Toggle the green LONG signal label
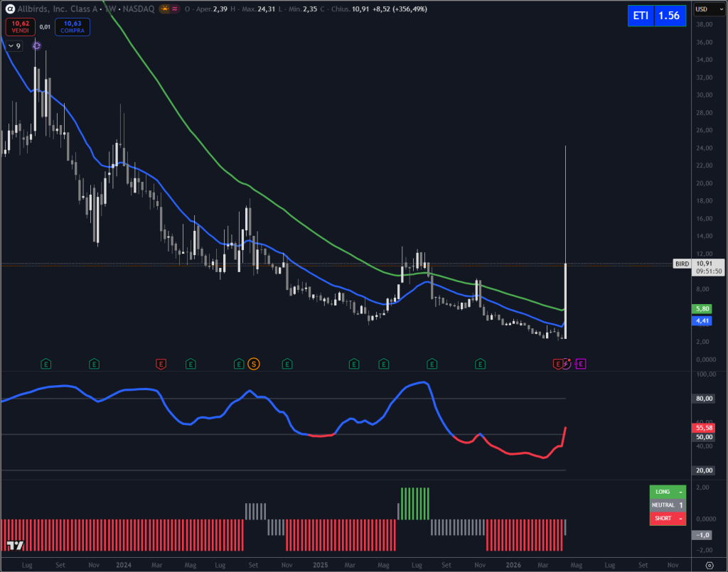Image resolution: width=728 pixels, height=572 pixels. point(667,491)
